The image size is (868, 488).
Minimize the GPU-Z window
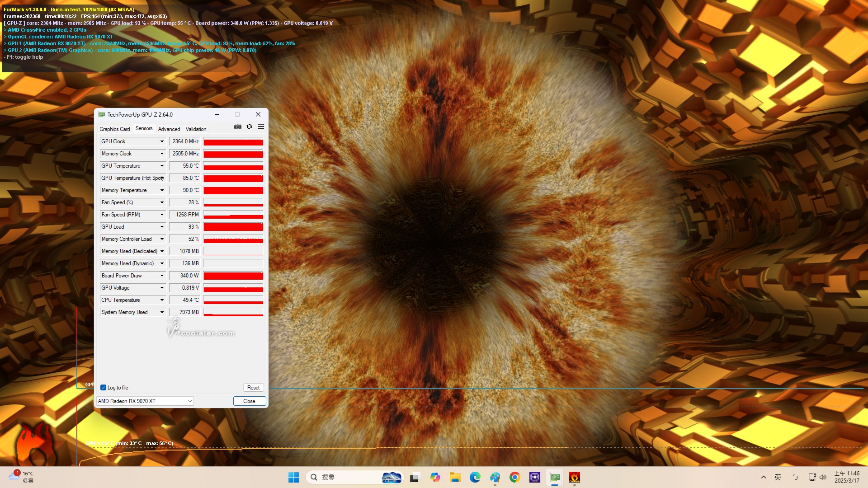click(x=217, y=115)
